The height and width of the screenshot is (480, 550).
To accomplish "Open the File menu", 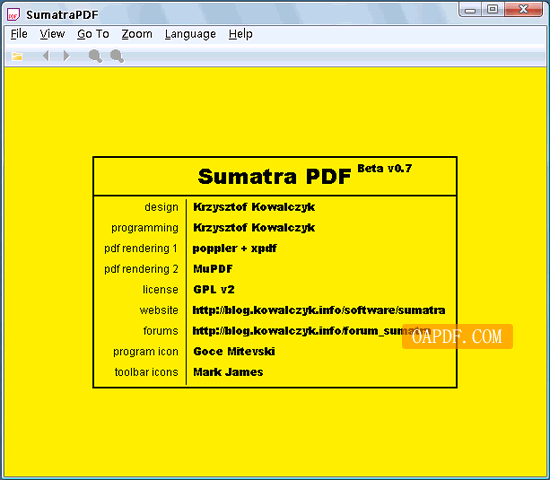I will [x=19, y=34].
